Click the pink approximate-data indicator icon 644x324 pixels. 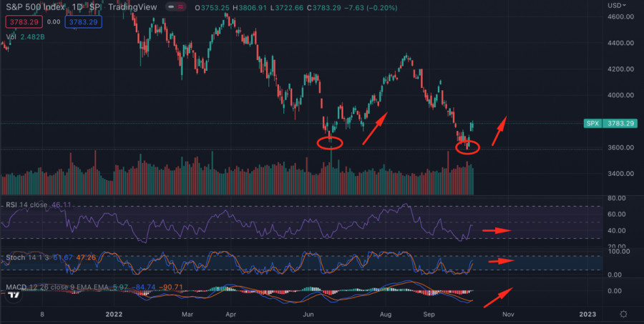coord(181,7)
